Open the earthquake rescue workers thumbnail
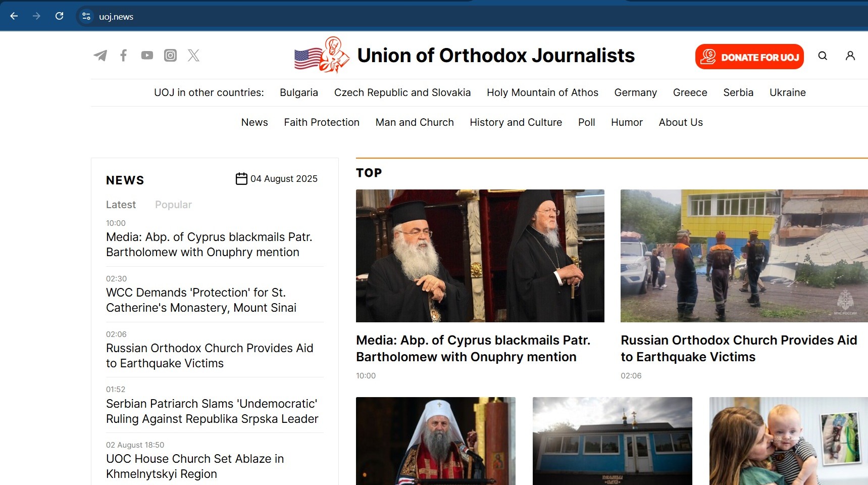Screen dimensions: 868x485 click(744, 256)
